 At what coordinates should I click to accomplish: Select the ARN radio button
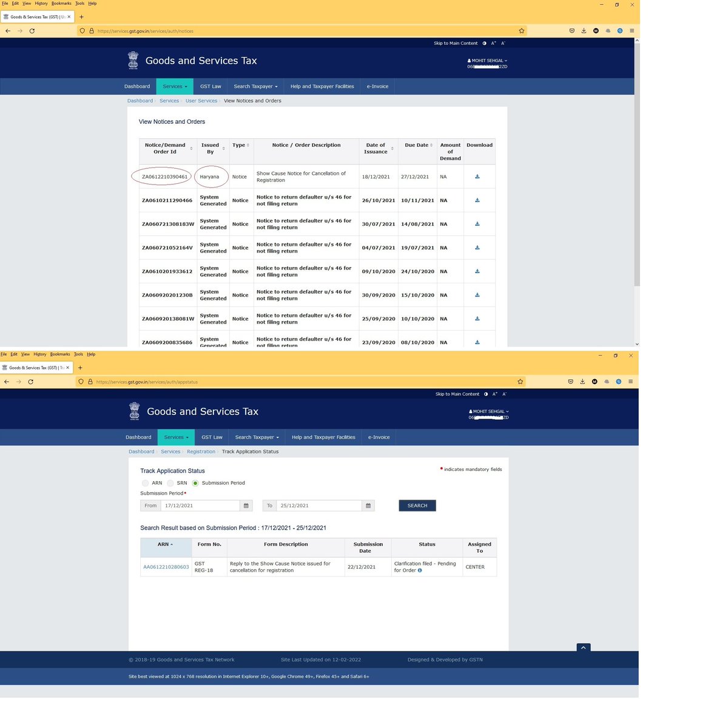point(145,483)
